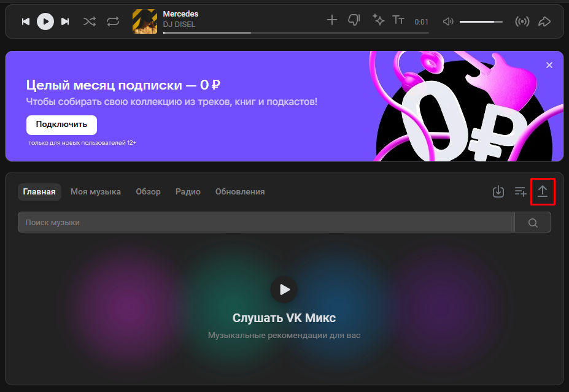
Task: Show similar tracks with sparkle icon
Action: [379, 20]
